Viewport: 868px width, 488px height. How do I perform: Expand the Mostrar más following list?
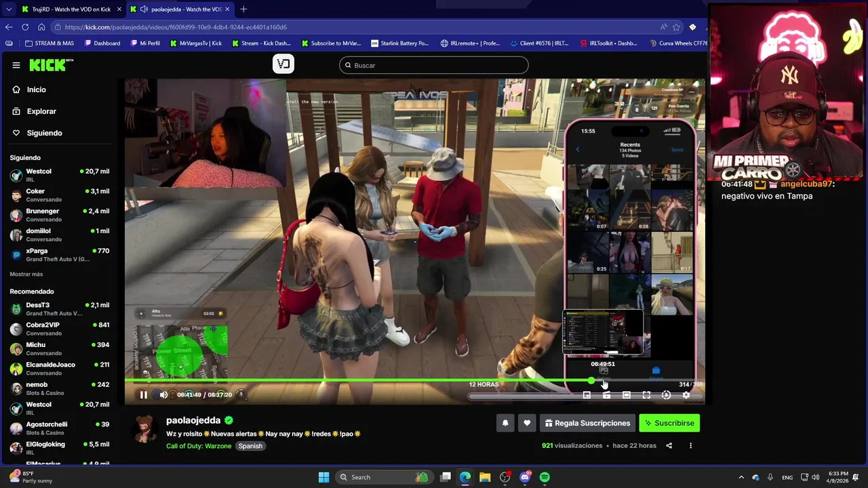click(x=26, y=274)
